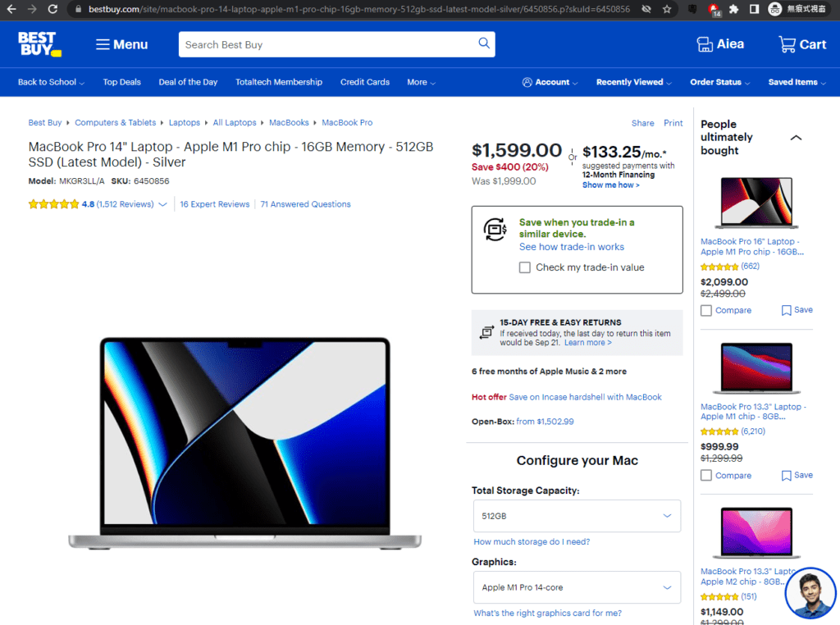The width and height of the screenshot is (840, 625).
Task: Open the See how trade-in works link
Action: coord(571,247)
